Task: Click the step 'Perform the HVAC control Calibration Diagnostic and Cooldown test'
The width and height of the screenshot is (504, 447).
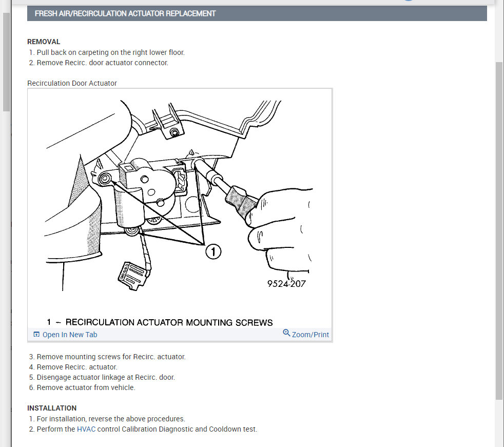Action: click(147, 429)
